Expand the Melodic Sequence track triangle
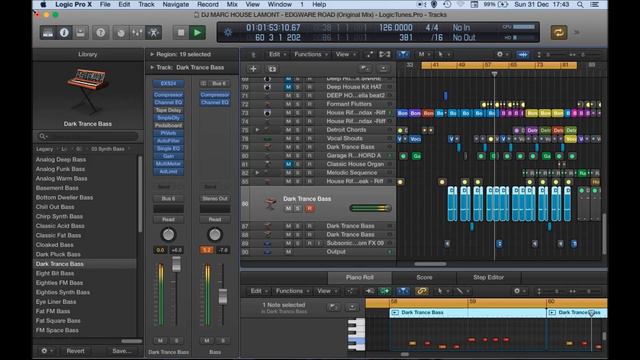 [257, 173]
